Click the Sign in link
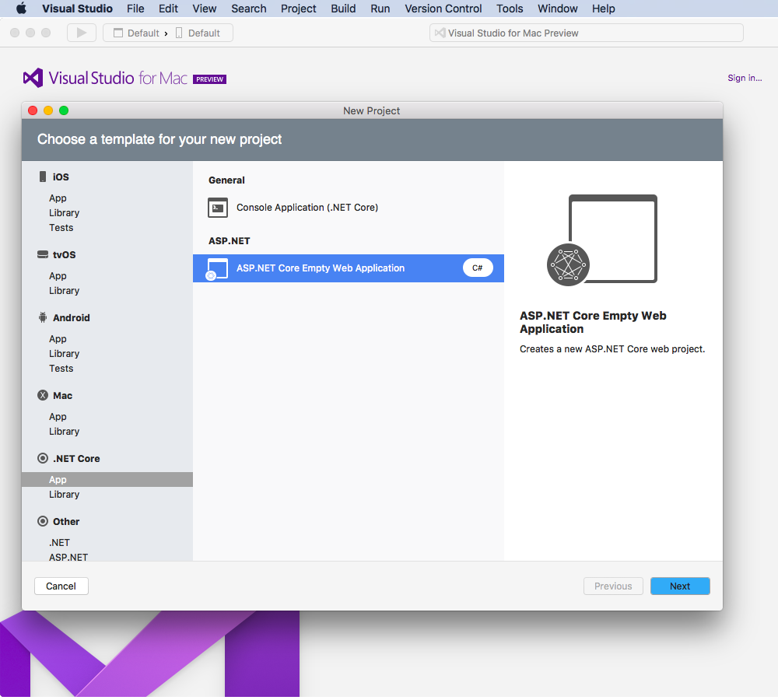778x700 pixels. pyautogui.click(x=745, y=78)
